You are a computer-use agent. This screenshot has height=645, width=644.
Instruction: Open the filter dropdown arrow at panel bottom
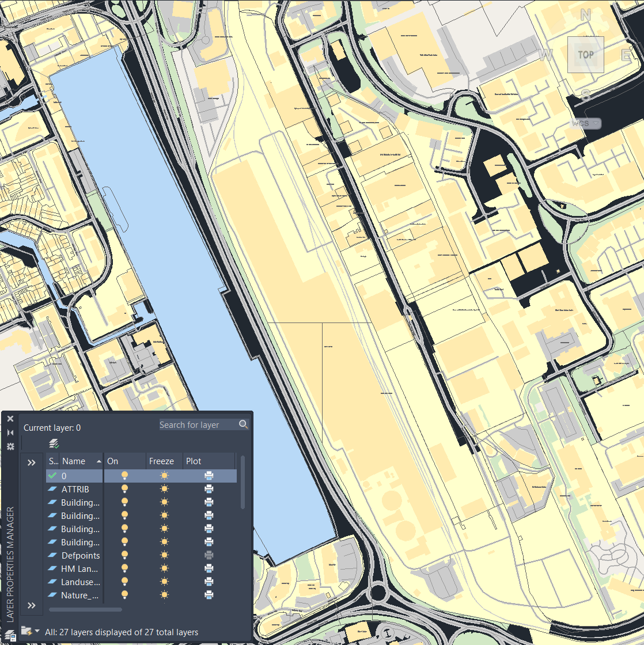tap(37, 631)
